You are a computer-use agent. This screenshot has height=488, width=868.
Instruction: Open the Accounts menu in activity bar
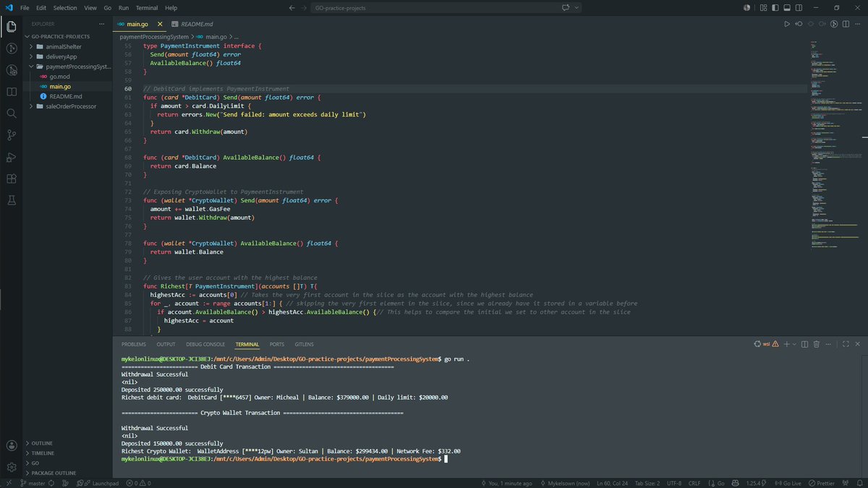tap(12, 446)
